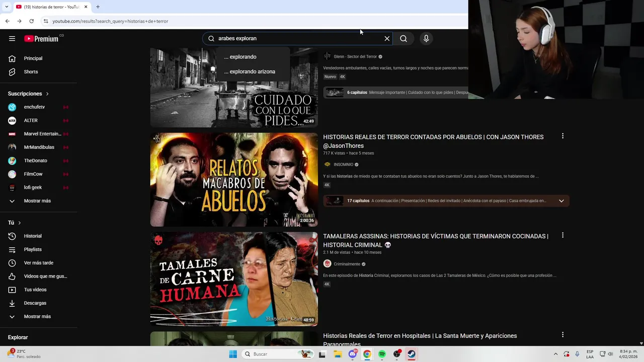Open the Windows Start menu

233,354
